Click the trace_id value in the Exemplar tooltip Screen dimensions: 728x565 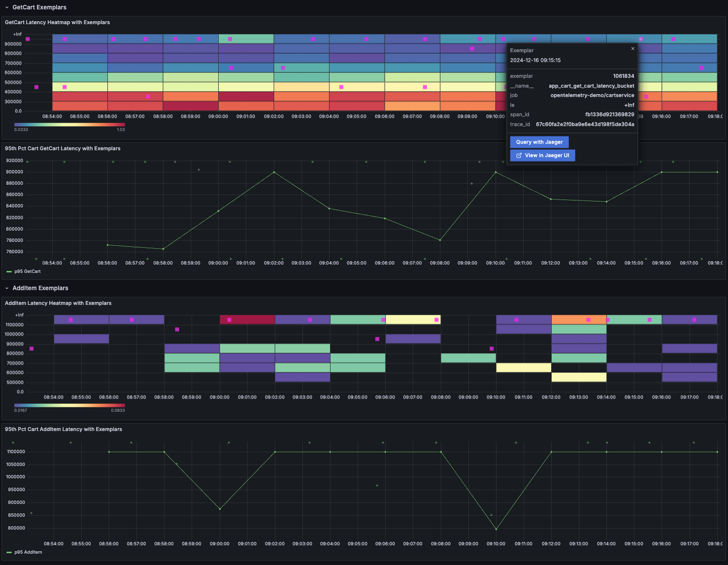click(585, 125)
